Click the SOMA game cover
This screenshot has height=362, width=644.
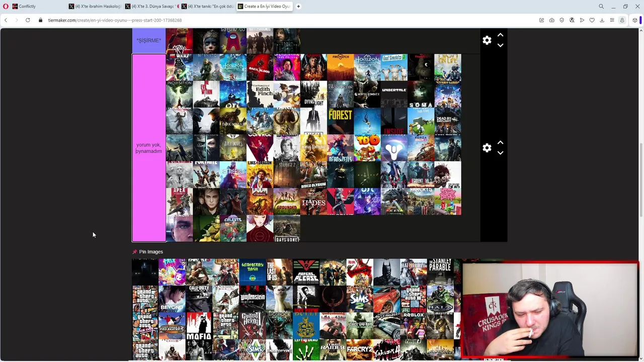[421, 94]
